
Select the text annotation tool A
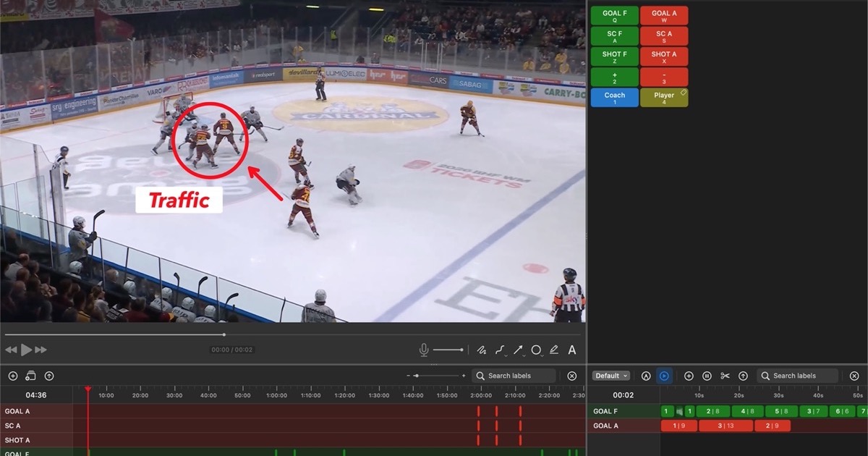[571, 350]
